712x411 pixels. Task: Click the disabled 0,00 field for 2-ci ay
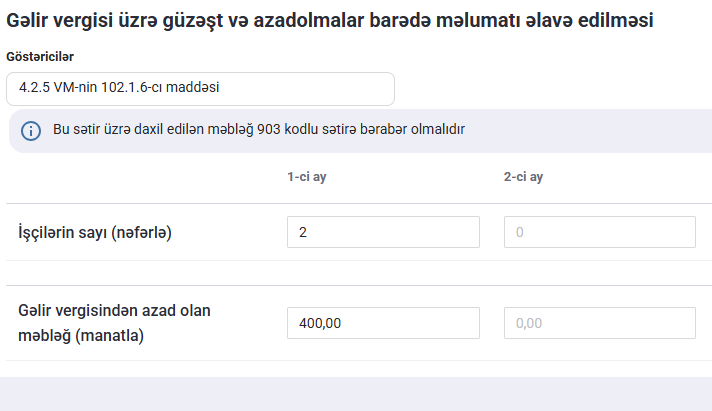click(x=599, y=323)
